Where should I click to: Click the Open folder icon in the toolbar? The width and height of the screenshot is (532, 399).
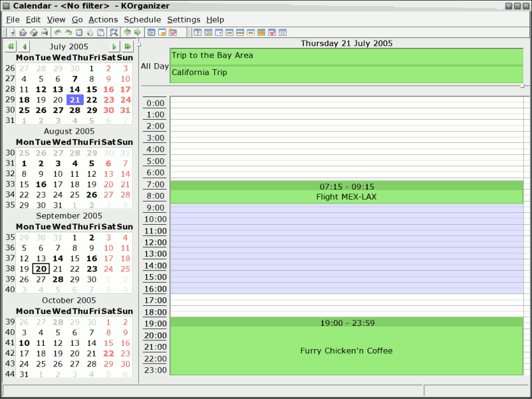[23, 32]
